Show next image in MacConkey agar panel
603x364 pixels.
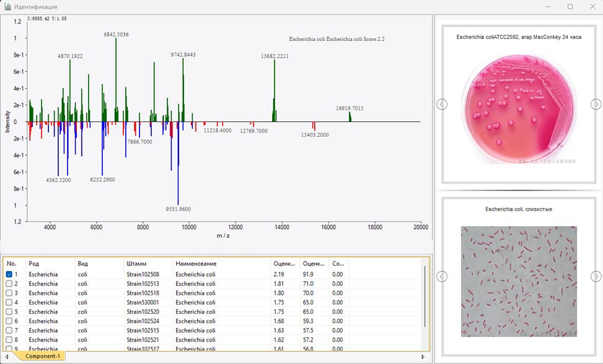click(596, 104)
